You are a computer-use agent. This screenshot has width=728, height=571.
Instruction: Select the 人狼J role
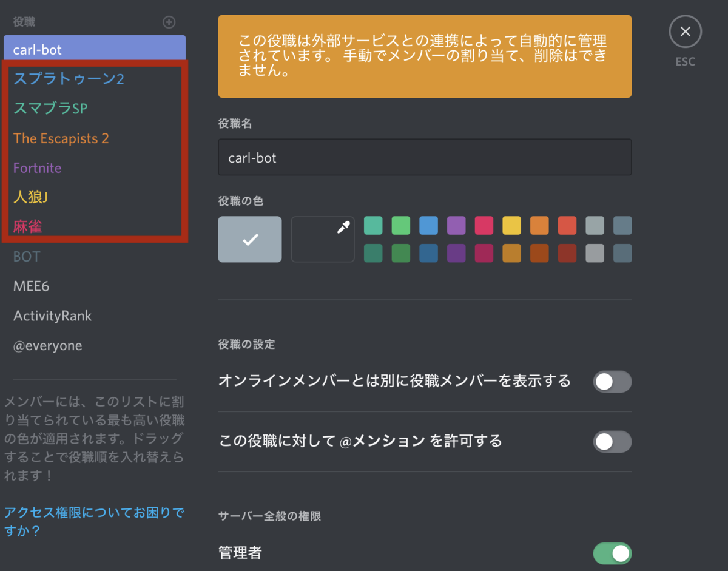tap(31, 197)
